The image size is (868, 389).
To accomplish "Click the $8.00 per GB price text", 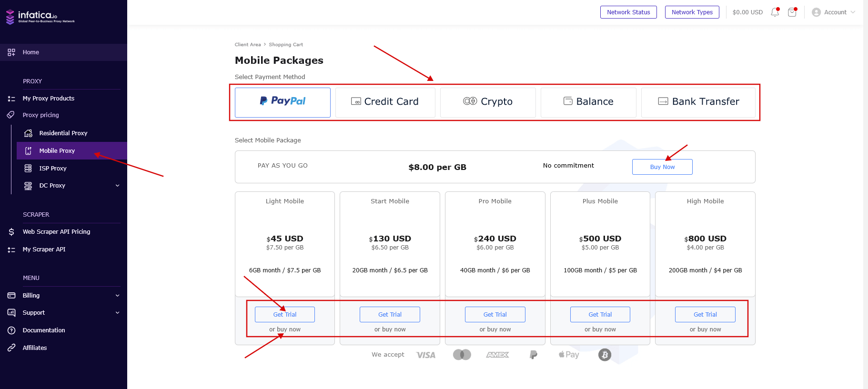I will click(x=437, y=167).
